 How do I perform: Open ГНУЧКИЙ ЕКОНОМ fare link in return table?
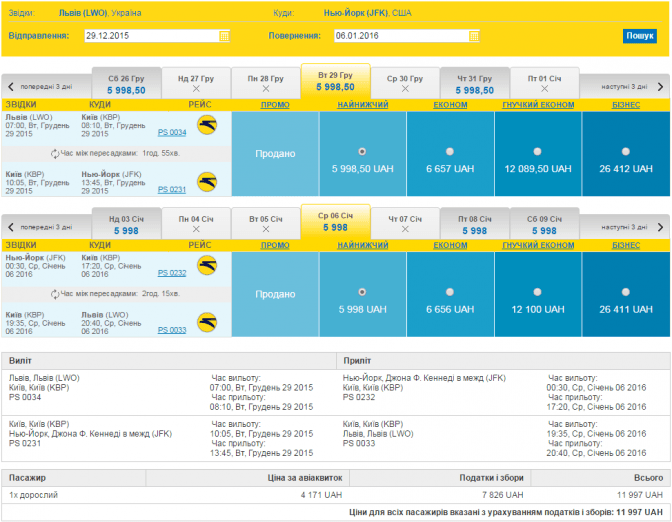pos(538,246)
